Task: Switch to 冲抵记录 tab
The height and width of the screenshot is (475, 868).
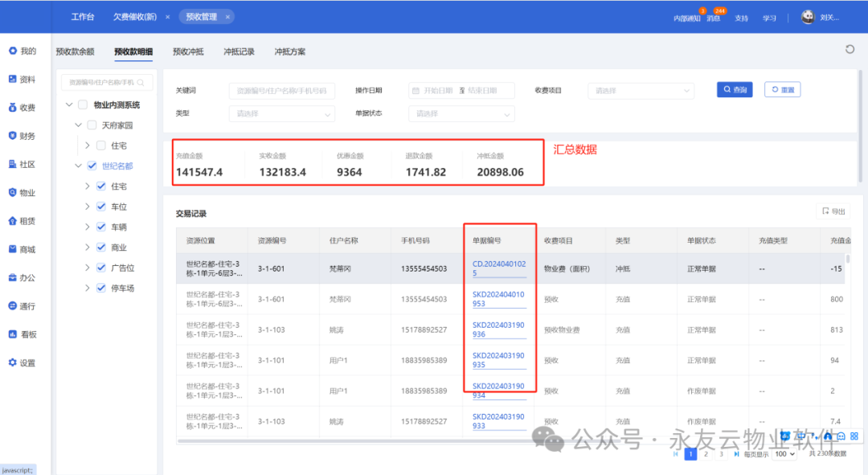Action: pyautogui.click(x=240, y=51)
